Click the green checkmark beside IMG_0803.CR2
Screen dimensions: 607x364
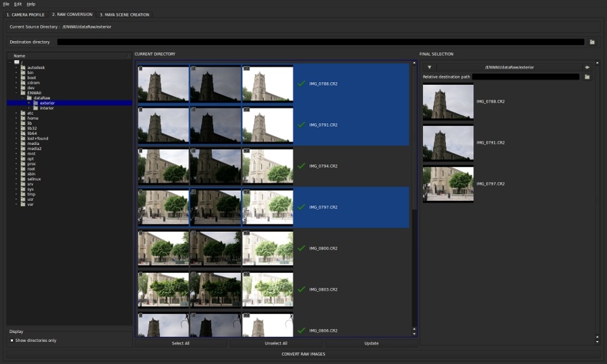[301, 289]
